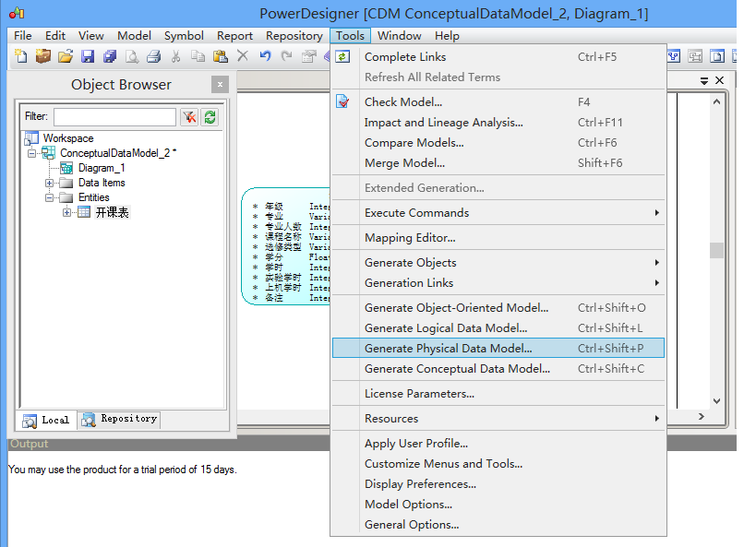Screen dimensions: 756x547
Task: Open the Window menu
Action: point(399,36)
